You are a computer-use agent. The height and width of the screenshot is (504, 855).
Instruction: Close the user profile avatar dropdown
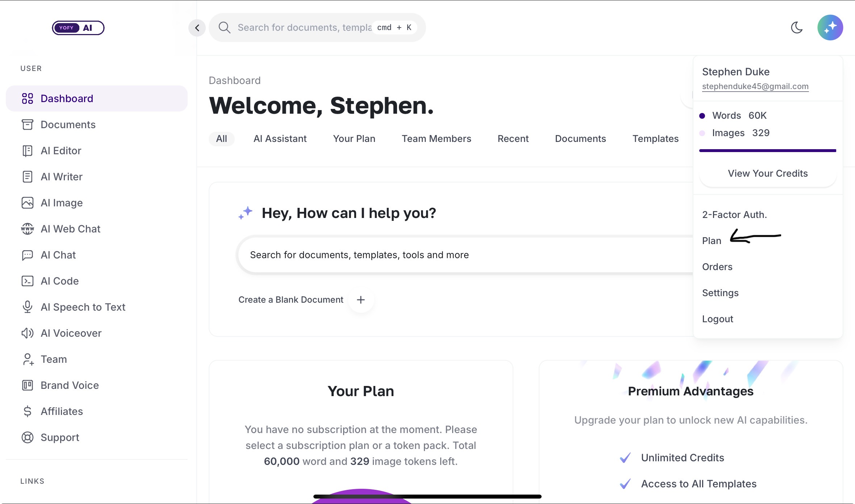(x=830, y=28)
